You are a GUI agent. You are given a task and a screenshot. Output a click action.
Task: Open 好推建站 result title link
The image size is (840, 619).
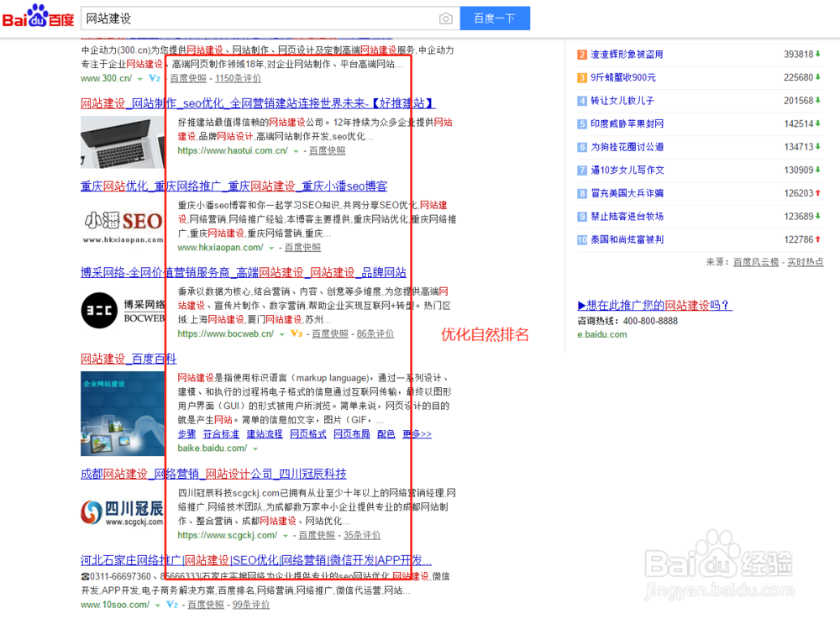[258, 102]
